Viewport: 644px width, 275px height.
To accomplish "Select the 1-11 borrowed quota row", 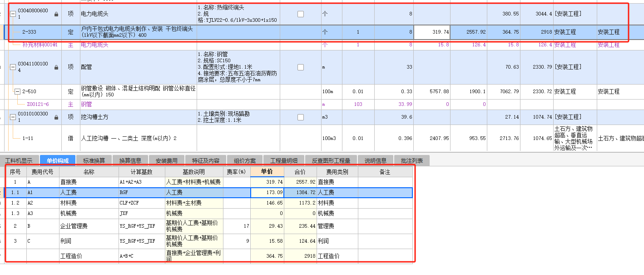I will pyautogui.click(x=28, y=138).
